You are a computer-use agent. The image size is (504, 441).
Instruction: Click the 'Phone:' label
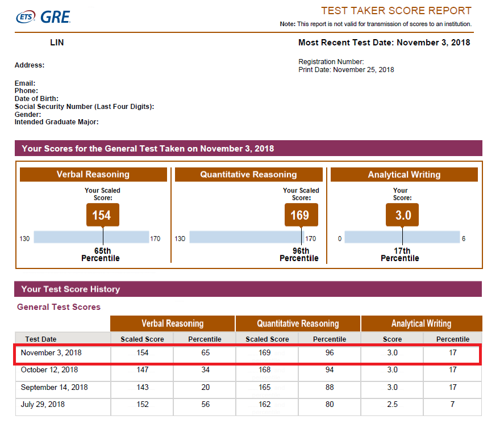point(26,91)
